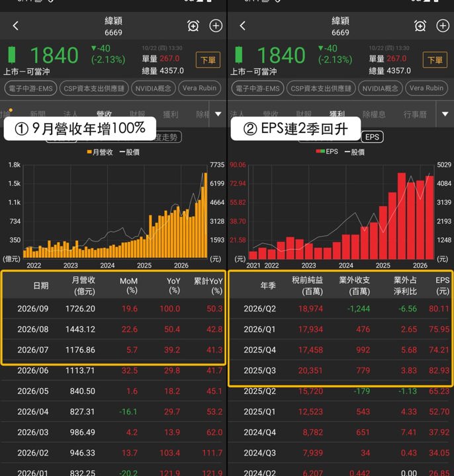The width and height of the screenshot is (454, 476).
Task: Select the 2024/Q3 earnings row
Action: [341, 453]
